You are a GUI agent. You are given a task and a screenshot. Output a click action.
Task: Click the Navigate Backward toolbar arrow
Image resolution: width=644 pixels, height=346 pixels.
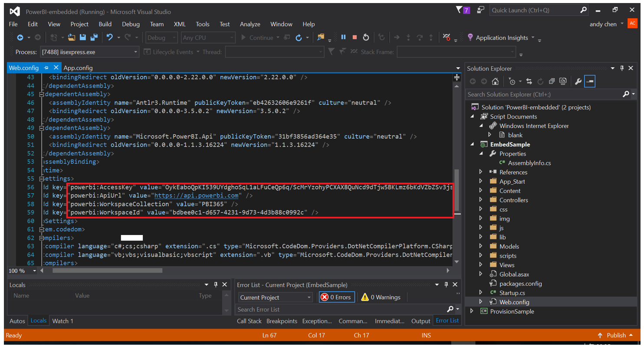pos(20,38)
